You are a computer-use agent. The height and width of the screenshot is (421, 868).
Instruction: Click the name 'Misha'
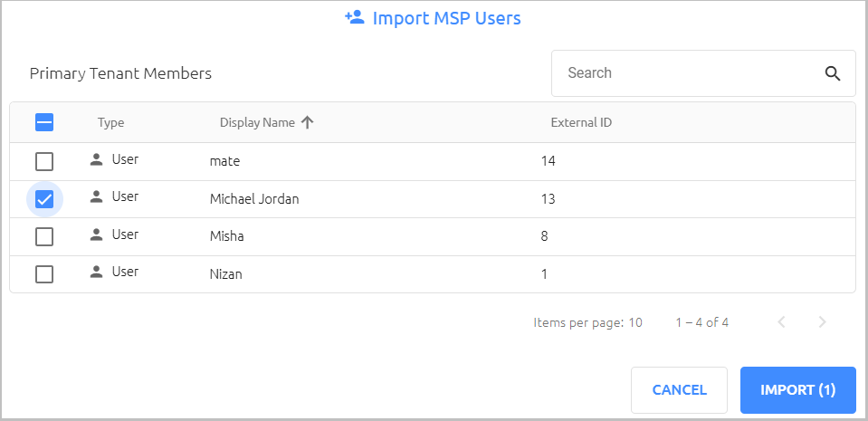click(x=227, y=236)
